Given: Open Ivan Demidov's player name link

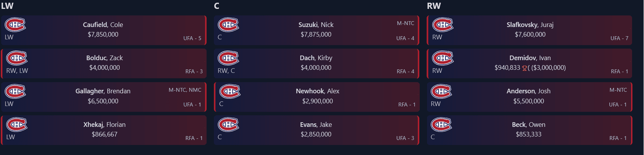Looking at the screenshot, I should 530,58.
